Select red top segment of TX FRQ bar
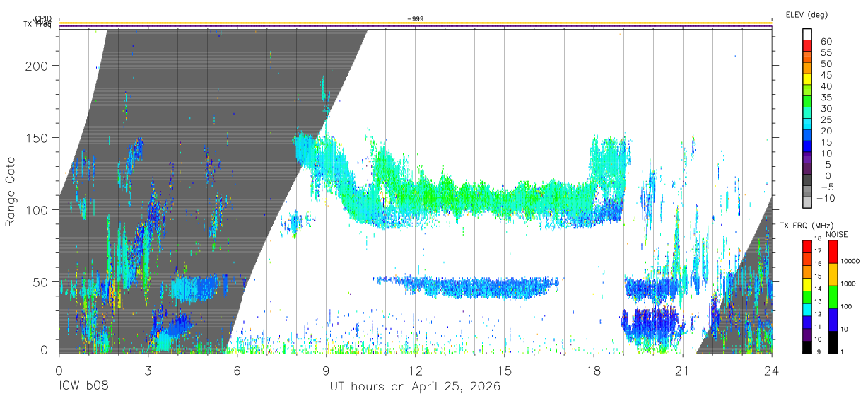Image resolution: width=868 pixels, height=401 pixels. point(807,247)
